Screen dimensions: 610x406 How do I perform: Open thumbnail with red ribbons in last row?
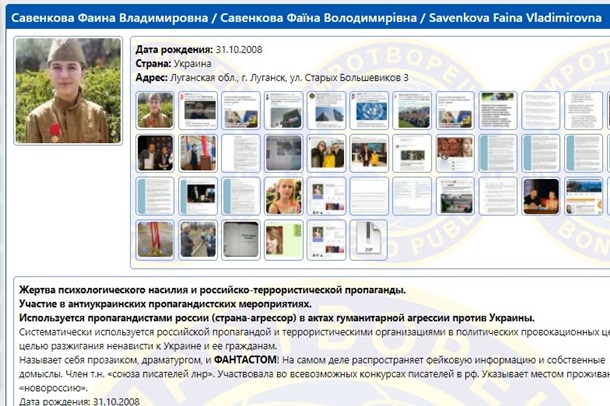click(x=155, y=239)
